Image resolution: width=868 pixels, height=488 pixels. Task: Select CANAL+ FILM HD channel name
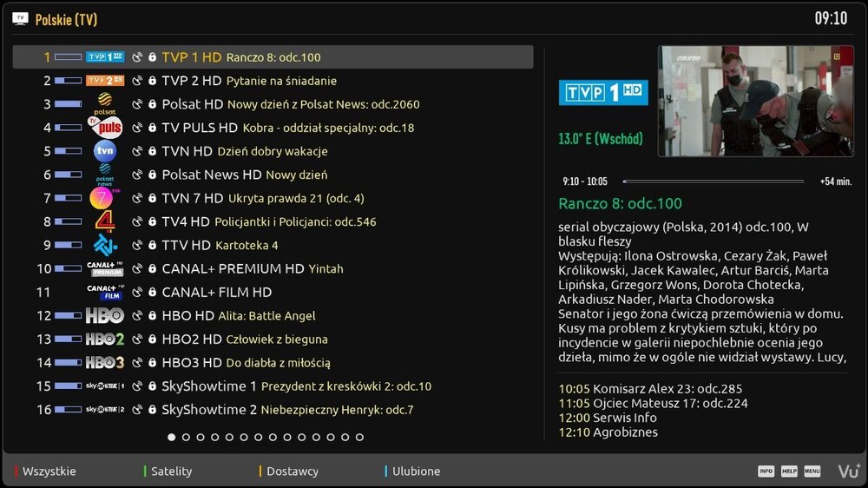[x=216, y=292]
